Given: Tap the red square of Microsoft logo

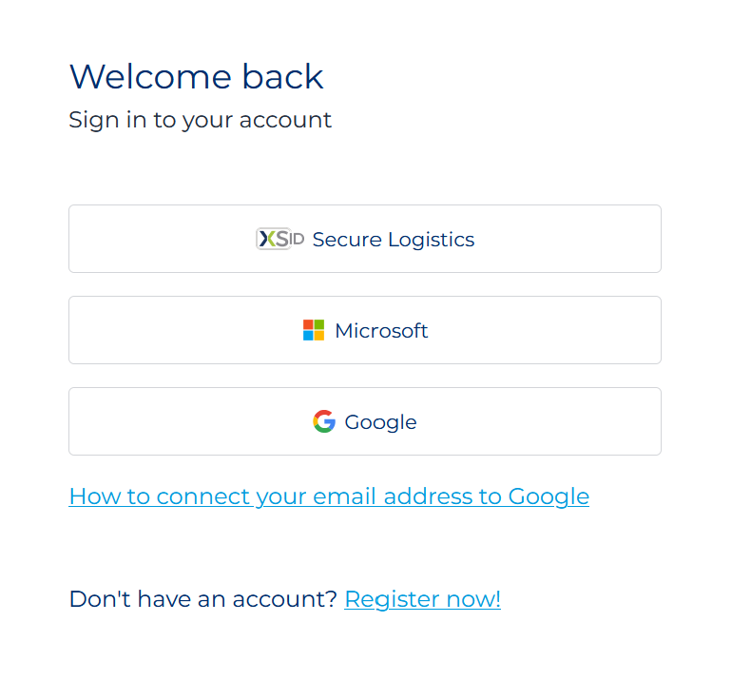Looking at the screenshot, I should point(308,325).
